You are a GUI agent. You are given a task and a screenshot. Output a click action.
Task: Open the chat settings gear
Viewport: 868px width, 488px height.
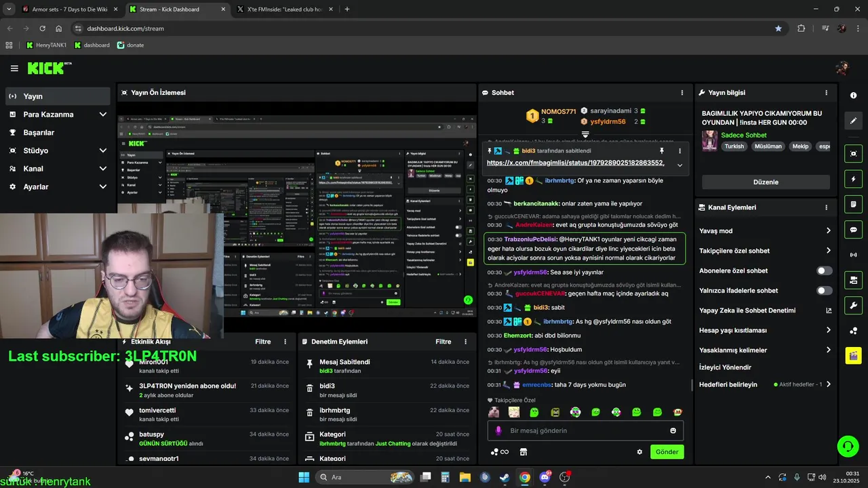639,452
